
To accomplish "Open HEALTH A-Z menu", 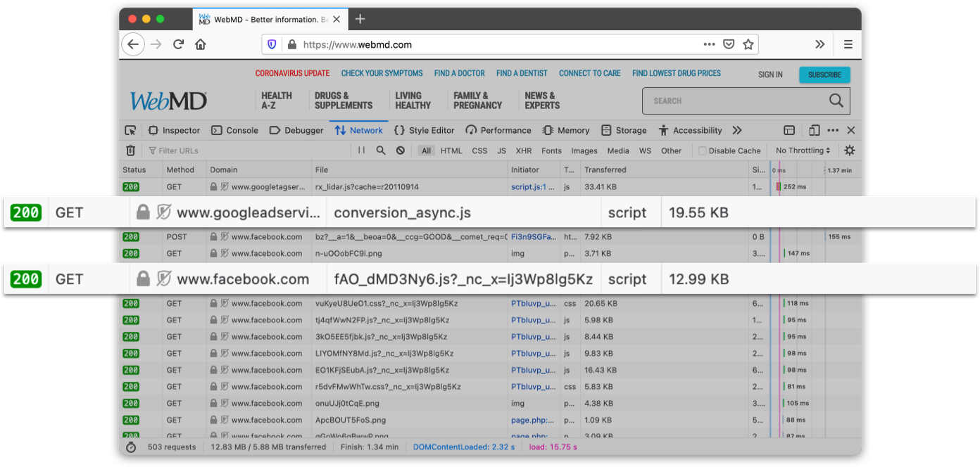I will pos(277,101).
